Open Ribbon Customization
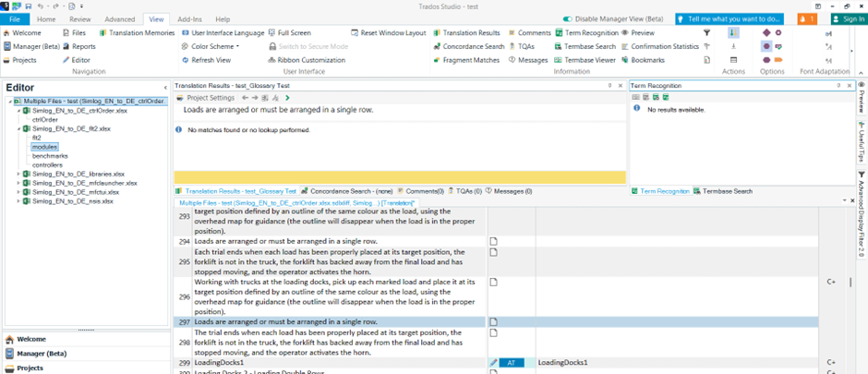This screenshot has width=868, height=374. tap(307, 60)
